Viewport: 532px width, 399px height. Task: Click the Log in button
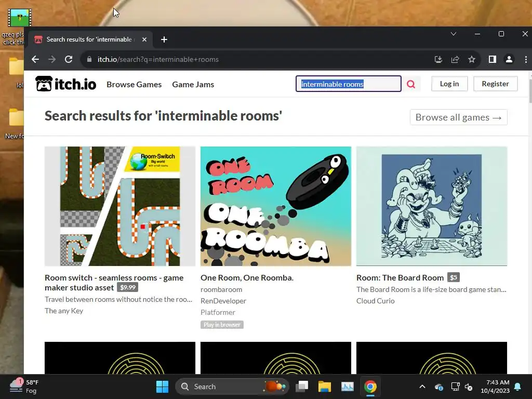449,84
